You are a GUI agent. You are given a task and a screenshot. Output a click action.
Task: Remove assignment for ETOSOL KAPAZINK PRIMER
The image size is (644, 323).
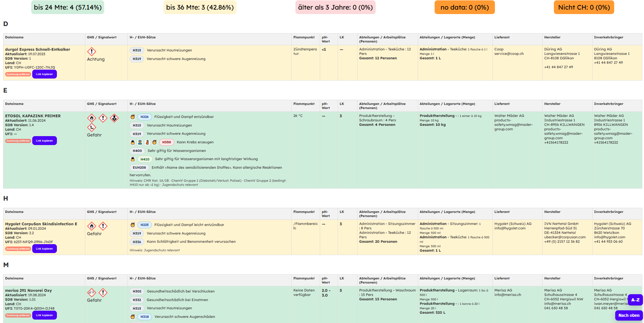point(18,141)
